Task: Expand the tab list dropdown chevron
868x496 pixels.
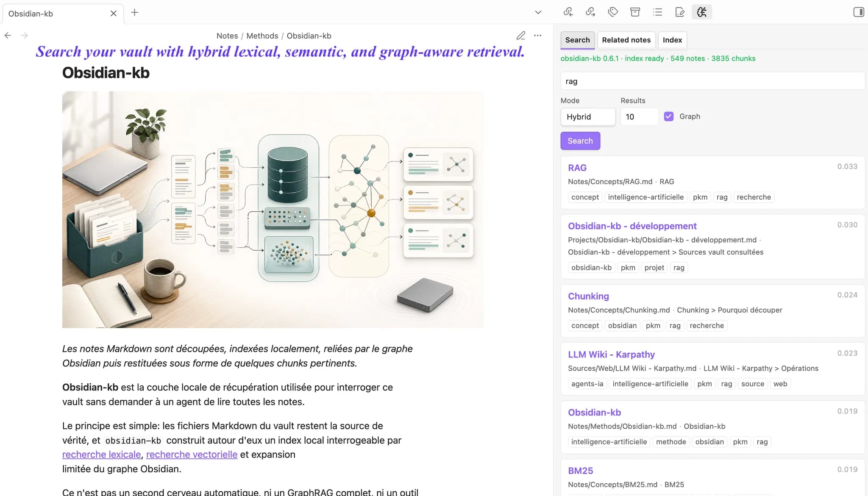Action: 538,12
